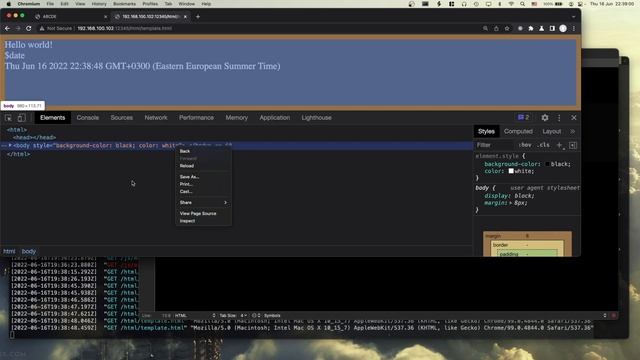The width and height of the screenshot is (640, 360).
Task: Go back using the browser back arrow
Action: (x=7, y=28)
